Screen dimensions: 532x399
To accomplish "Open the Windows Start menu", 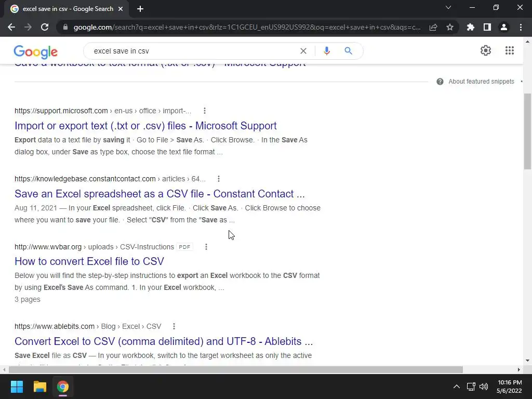I will (x=17, y=387).
